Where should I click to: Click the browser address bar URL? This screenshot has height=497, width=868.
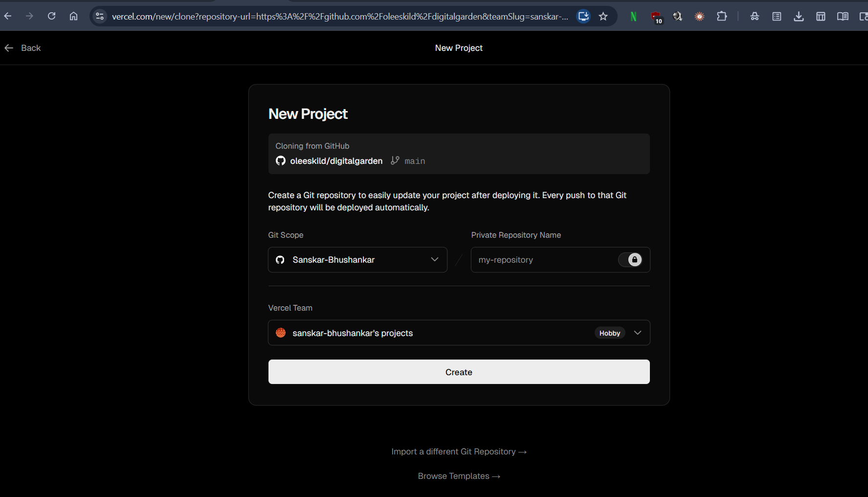click(340, 17)
